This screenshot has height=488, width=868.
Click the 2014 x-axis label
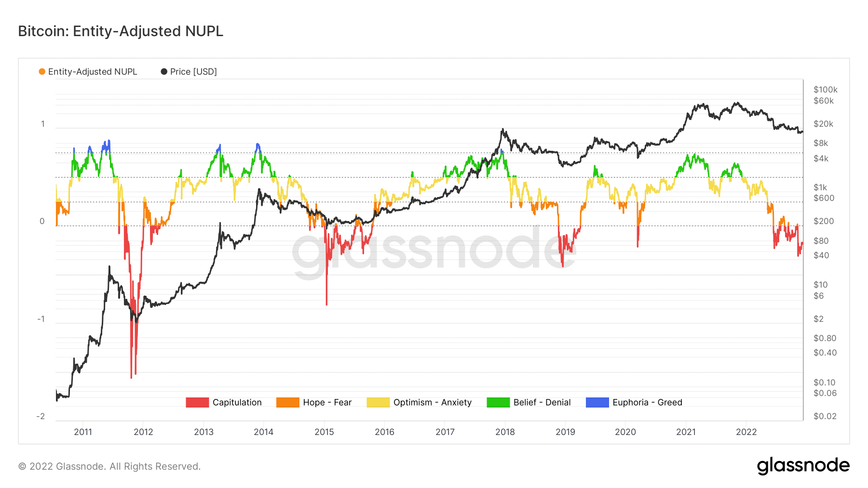(264, 432)
